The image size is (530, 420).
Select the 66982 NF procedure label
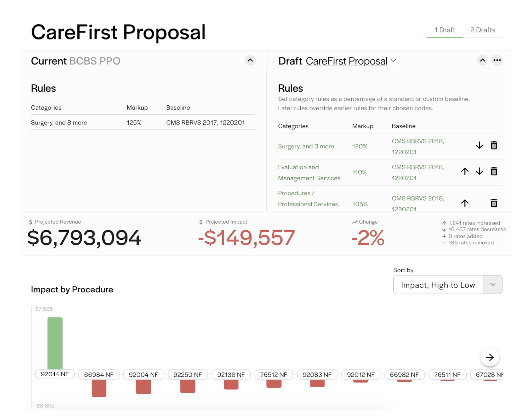click(404, 375)
